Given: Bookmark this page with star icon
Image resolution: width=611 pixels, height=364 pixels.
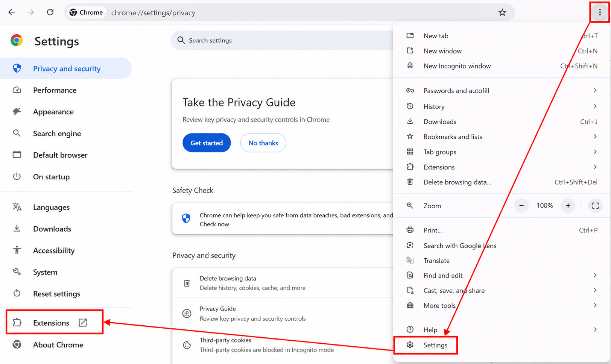Looking at the screenshot, I should coord(502,12).
